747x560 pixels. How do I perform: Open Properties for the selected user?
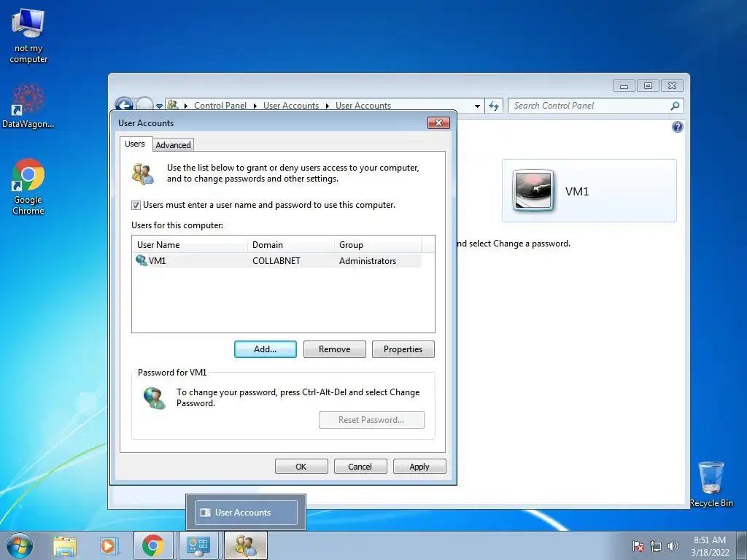[403, 349]
